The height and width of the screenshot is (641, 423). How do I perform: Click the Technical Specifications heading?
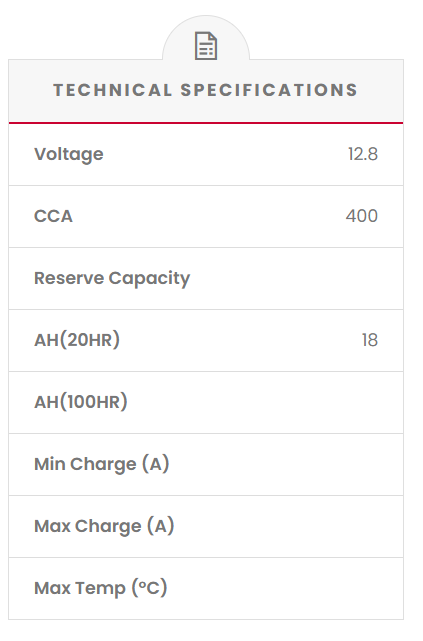coord(206,90)
